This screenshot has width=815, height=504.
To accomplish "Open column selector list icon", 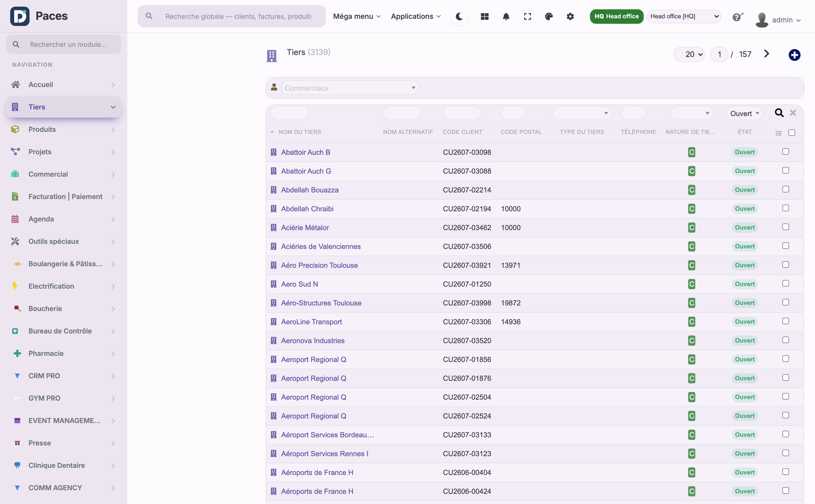I will coord(779,133).
